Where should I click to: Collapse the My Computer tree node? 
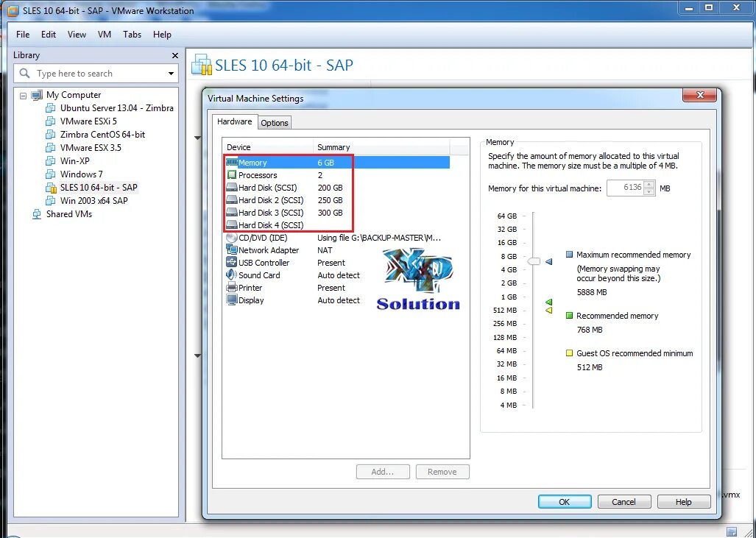[23, 96]
